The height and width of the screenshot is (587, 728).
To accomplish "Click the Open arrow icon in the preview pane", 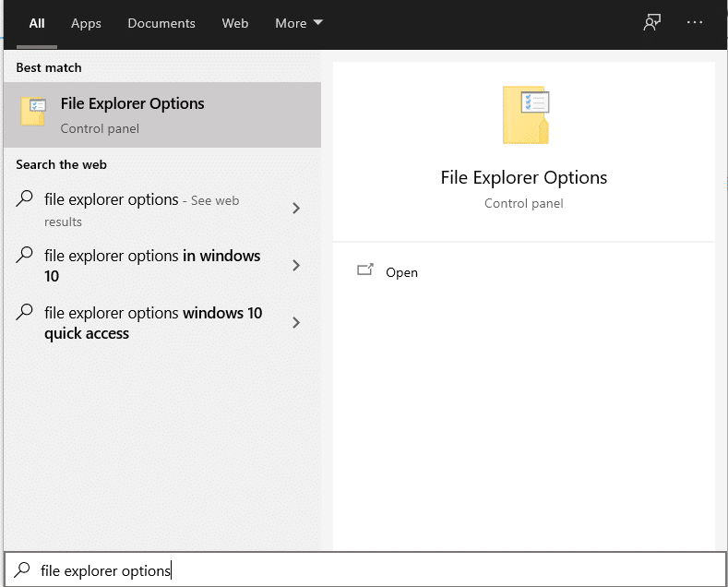I will click(x=364, y=271).
